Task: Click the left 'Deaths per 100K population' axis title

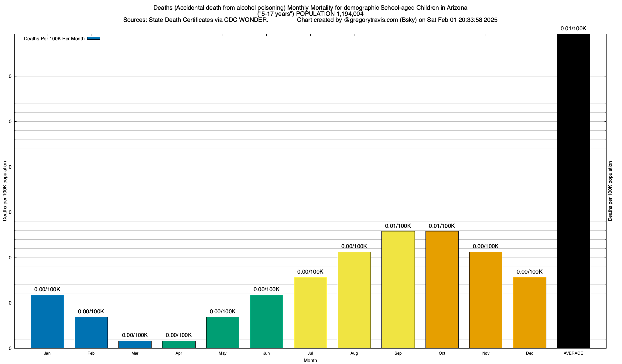Action: [x=5, y=191]
